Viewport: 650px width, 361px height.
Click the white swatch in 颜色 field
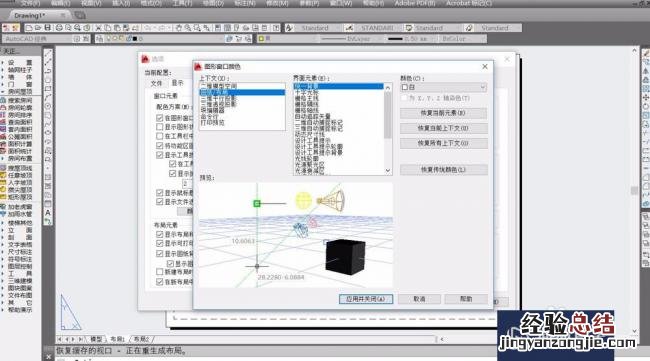[x=405, y=87]
